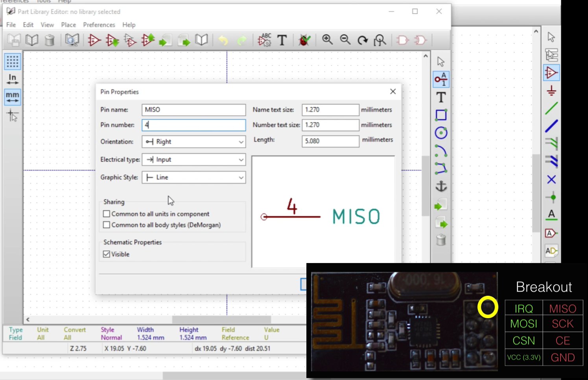The width and height of the screenshot is (588, 380).
Task: Select no-connect flag tool in the schematic window
Action: tap(551, 180)
